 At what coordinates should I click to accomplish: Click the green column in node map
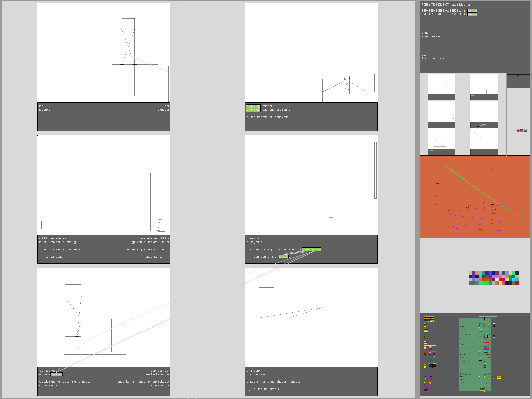point(469,354)
